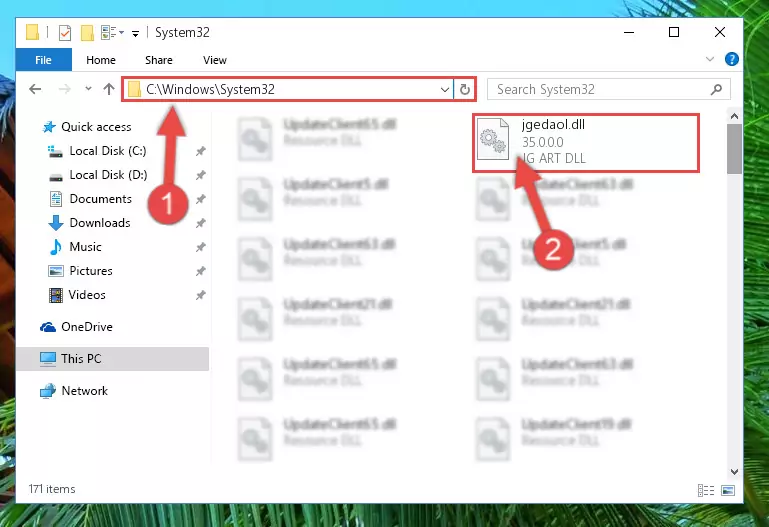This screenshot has height=527, width=769.
Task: Select This PC in navigation pane
Action: tap(112, 359)
